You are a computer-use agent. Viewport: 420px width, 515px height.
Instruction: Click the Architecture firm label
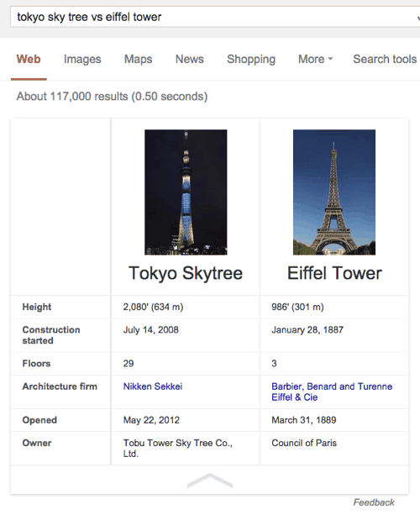60,386
